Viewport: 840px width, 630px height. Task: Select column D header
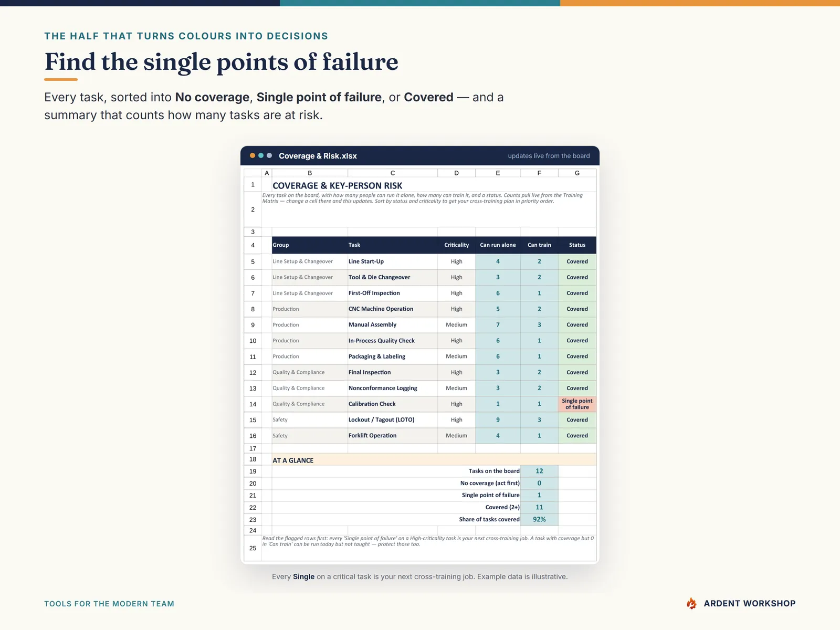click(x=456, y=173)
